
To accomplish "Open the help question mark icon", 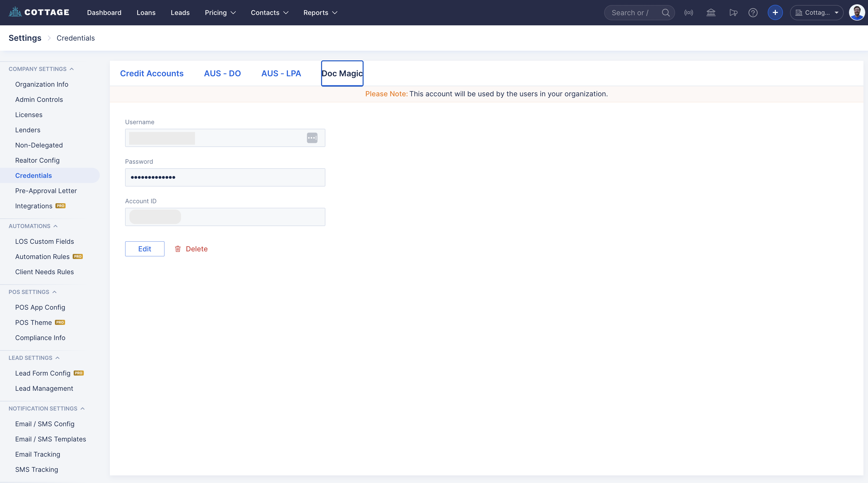I will click(753, 13).
